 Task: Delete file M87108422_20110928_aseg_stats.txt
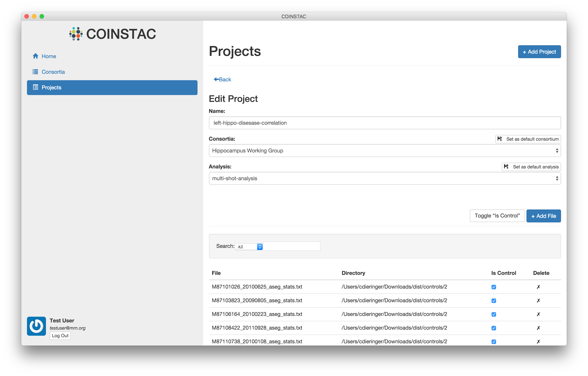click(538, 328)
